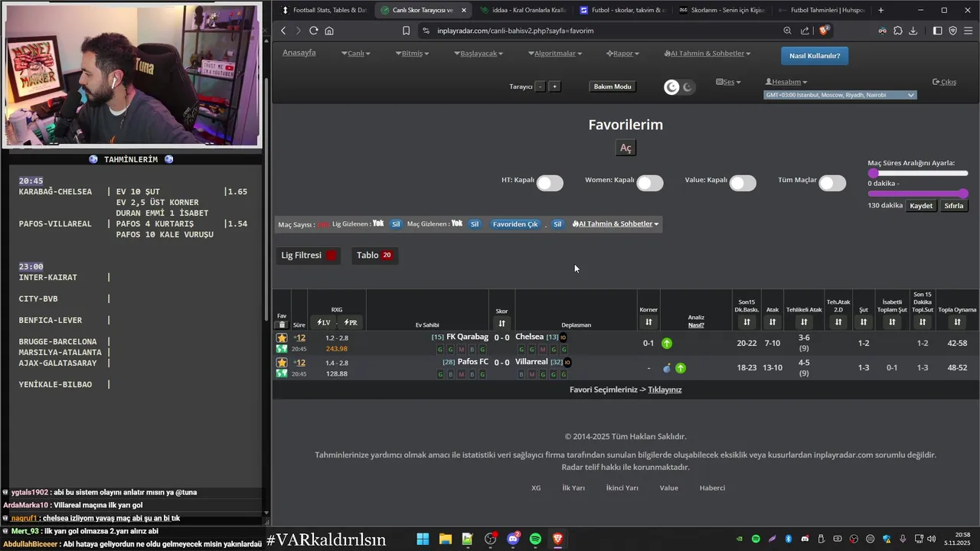
Task: Sort by Şut column arrows
Action: [x=863, y=322]
